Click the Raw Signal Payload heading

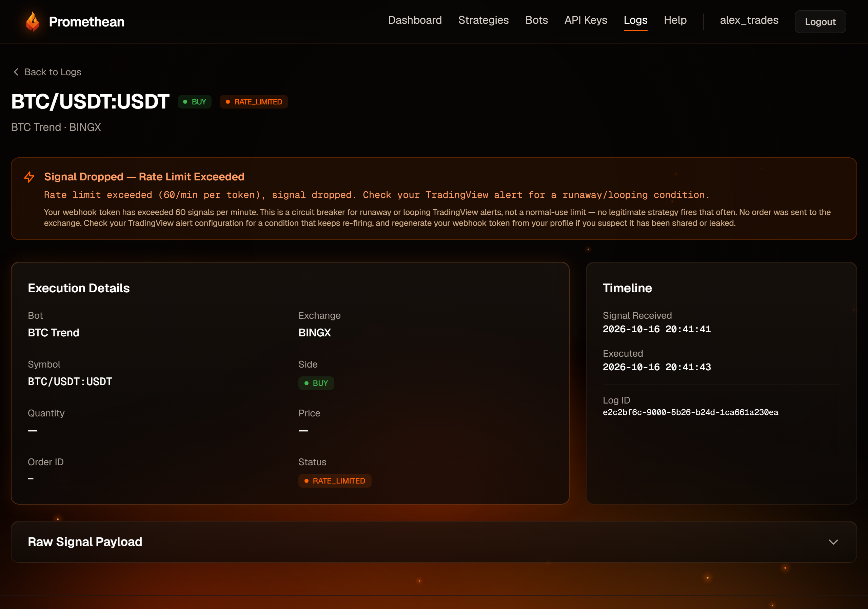pos(85,542)
